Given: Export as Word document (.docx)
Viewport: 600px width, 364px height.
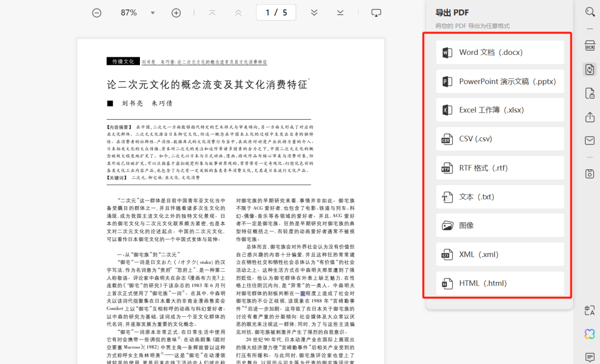Looking at the screenshot, I should pos(500,52).
